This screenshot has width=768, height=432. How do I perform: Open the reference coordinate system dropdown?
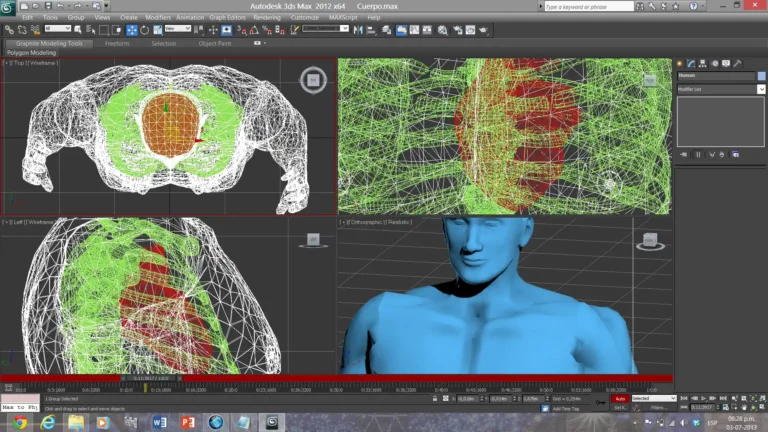176,29
